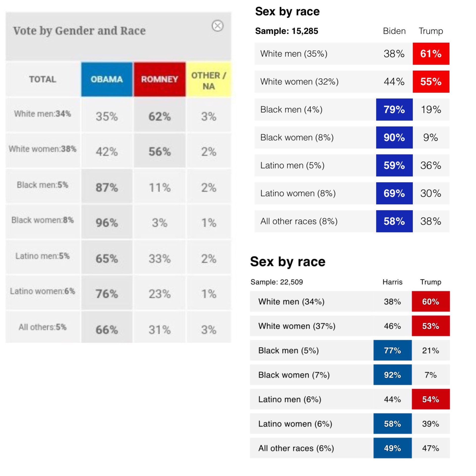The height and width of the screenshot is (476, 476).
Task: Click the Harris column header
Action: [392, 282]
